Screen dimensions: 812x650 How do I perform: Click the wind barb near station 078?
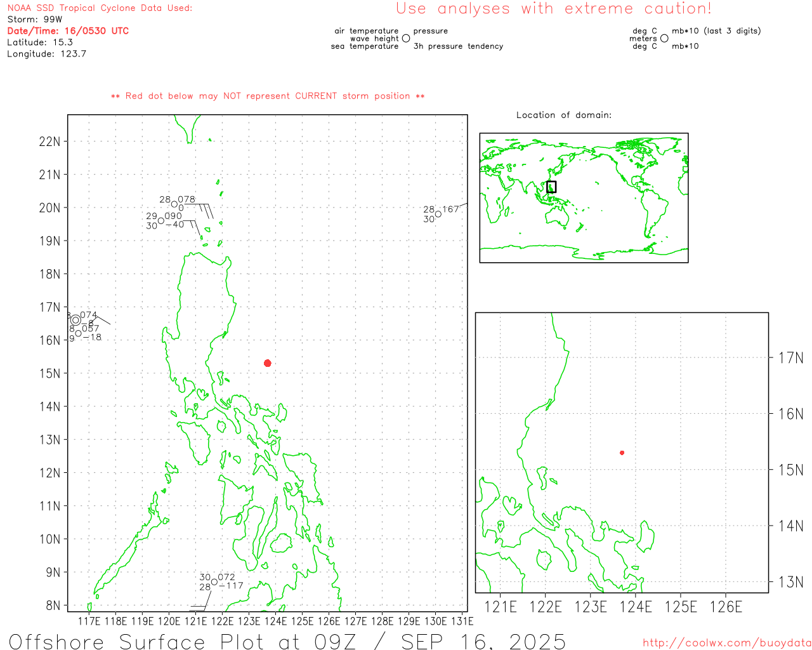[198, 210]
